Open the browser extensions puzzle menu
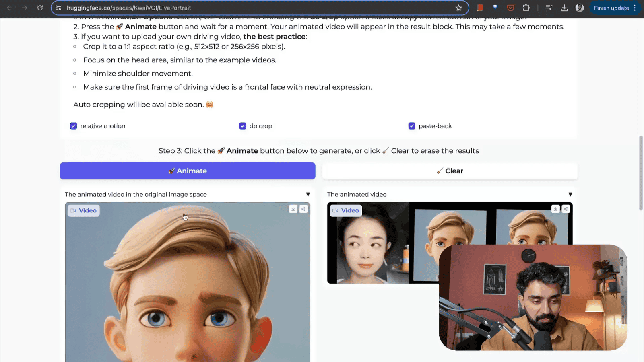This screenshot has width=644, height=362. [x=526, y=7]
